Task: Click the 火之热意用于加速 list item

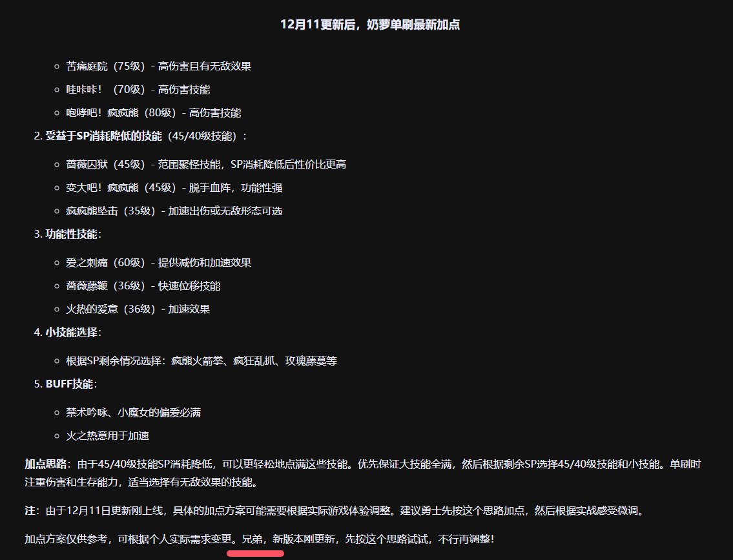Action: tap(107, 436)
